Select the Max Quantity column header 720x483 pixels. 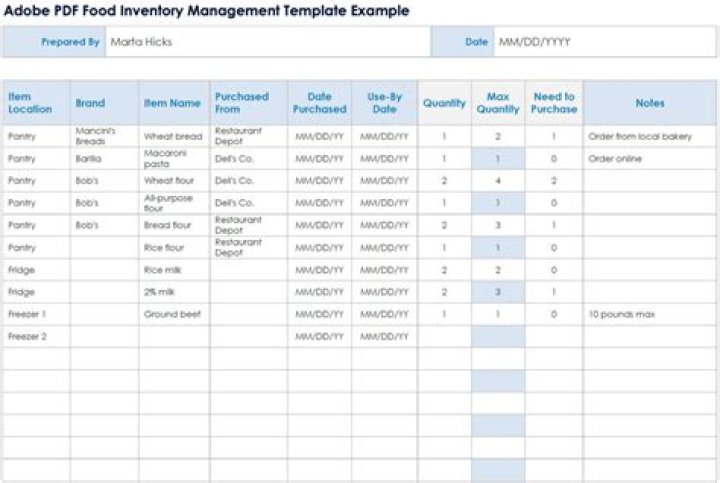pos(498,103)
